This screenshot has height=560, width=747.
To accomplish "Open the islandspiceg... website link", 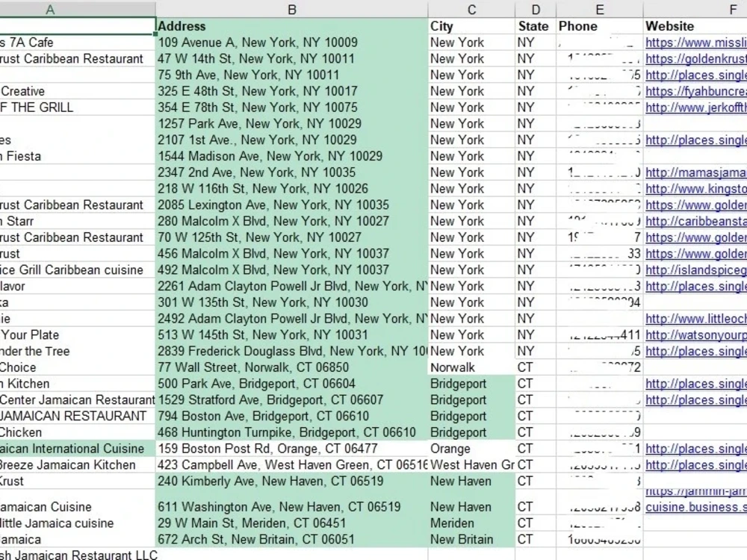I will tap(696, 270).
